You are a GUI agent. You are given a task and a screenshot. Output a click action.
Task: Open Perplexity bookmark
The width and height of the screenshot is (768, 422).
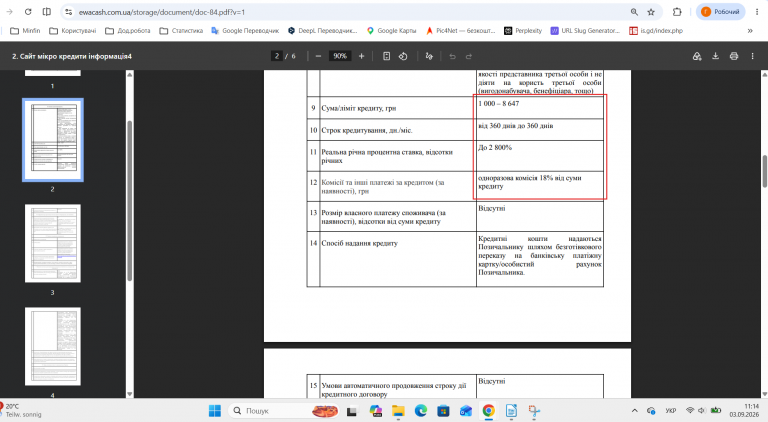[523, 30]
